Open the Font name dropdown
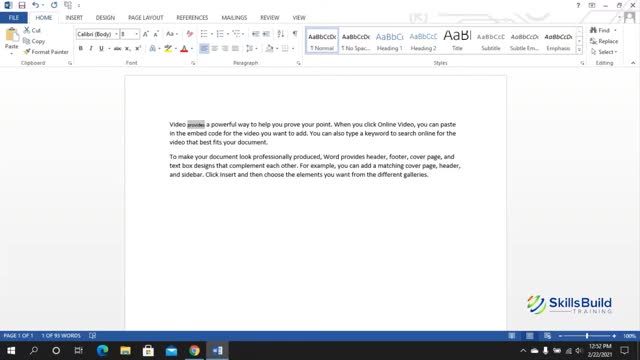 [x=117, y=34]
